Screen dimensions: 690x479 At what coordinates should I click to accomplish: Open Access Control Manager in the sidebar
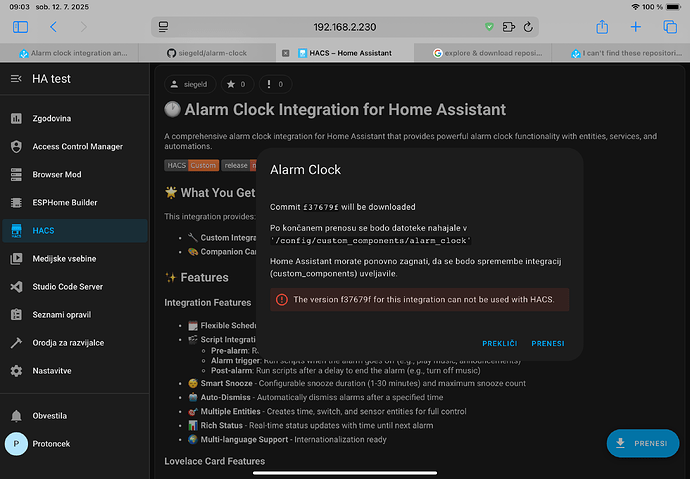[x=75, y=146]
